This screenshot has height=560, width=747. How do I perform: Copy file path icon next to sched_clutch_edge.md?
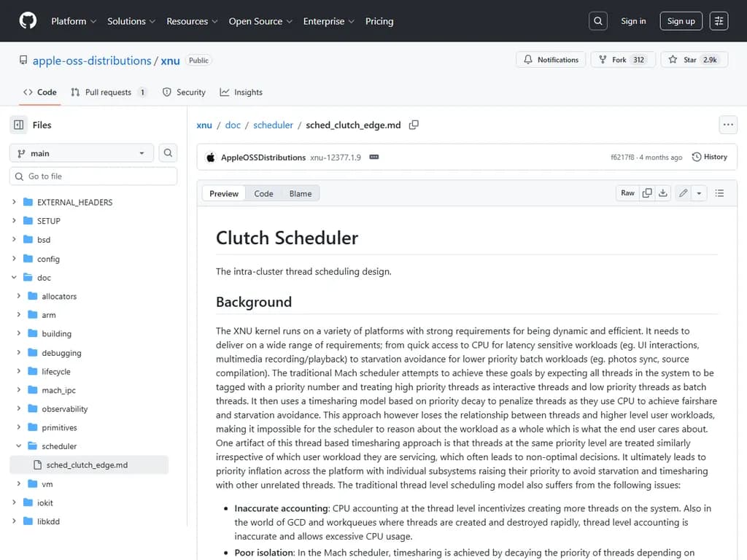point(414,125)
